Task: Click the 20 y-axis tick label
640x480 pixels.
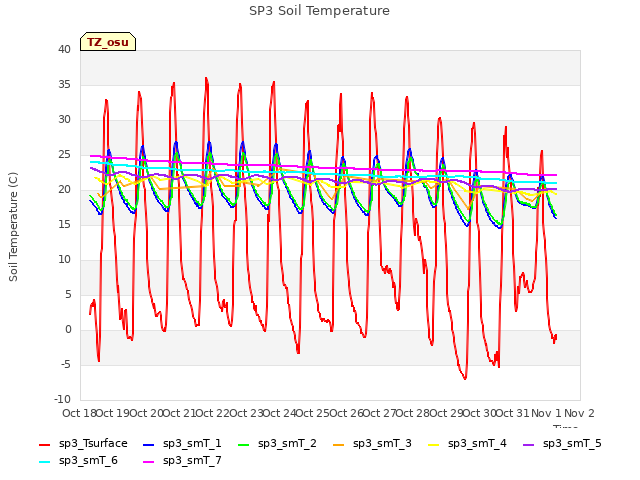Action: pos(64,190)
